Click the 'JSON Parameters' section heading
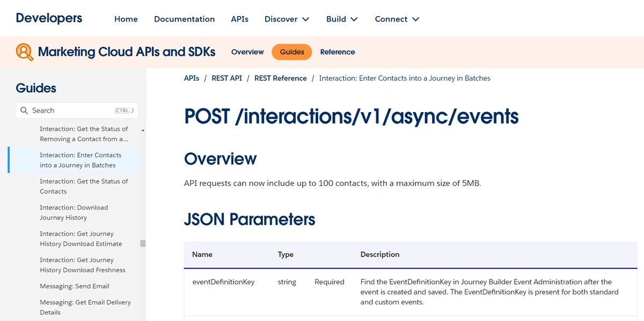644x321 pixels. click(250, 220)
